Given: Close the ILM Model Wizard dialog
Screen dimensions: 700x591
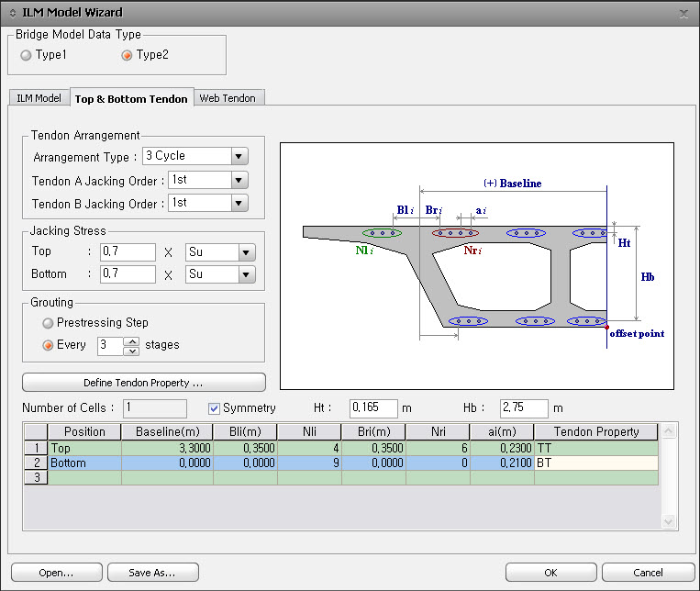Looking at the screenshot, I should pyautogui.click(x=683, y=13).
